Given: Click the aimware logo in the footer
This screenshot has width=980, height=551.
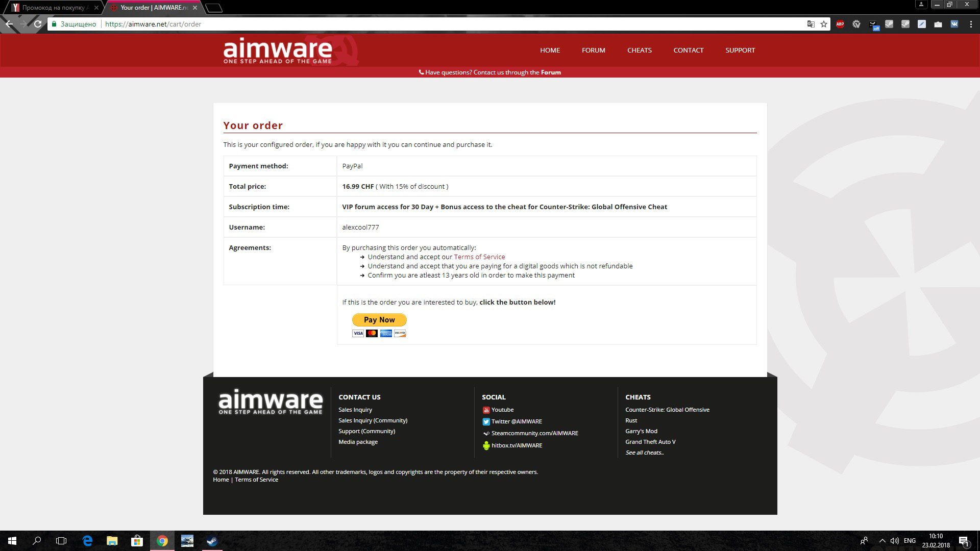Looking at the screenshot, I should (x=271, y=402).
